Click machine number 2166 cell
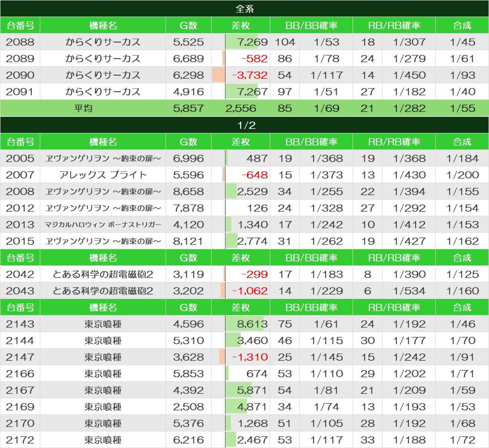Viewport: 489px width, 448px height. (20, 373)
